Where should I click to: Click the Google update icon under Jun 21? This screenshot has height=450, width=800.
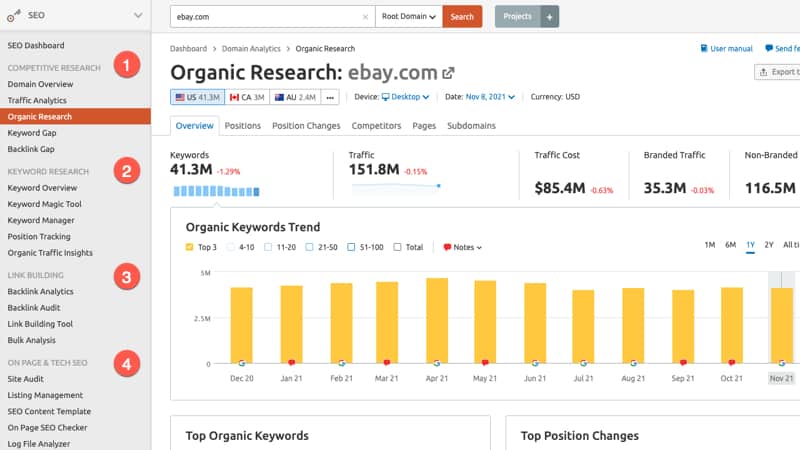(535, 363)
